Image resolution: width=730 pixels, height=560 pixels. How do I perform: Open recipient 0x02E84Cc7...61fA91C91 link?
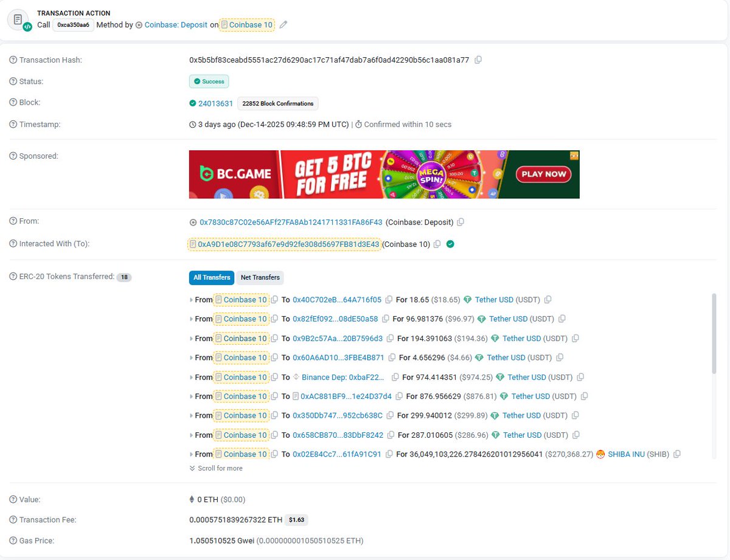[337, 454]
